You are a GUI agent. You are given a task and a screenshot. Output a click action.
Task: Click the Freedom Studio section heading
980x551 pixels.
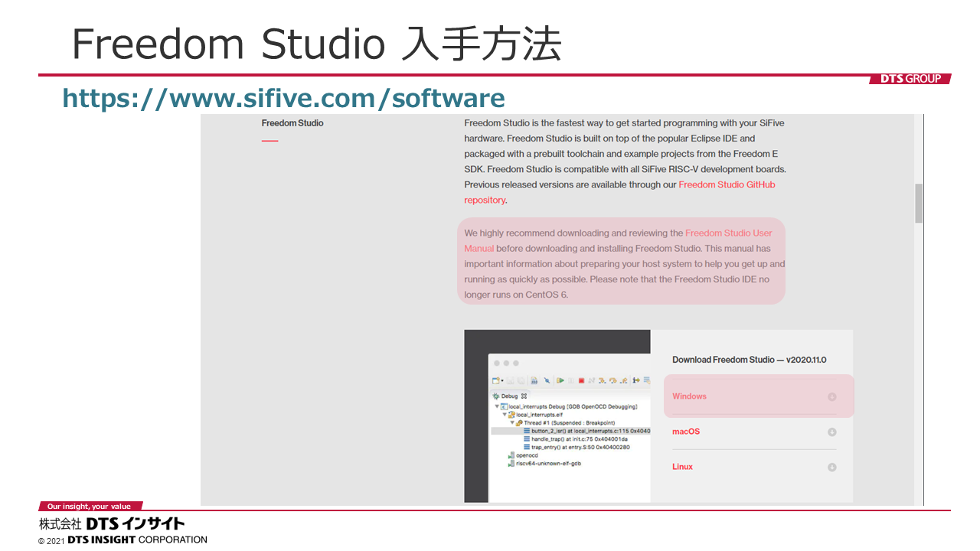[292, 123]
